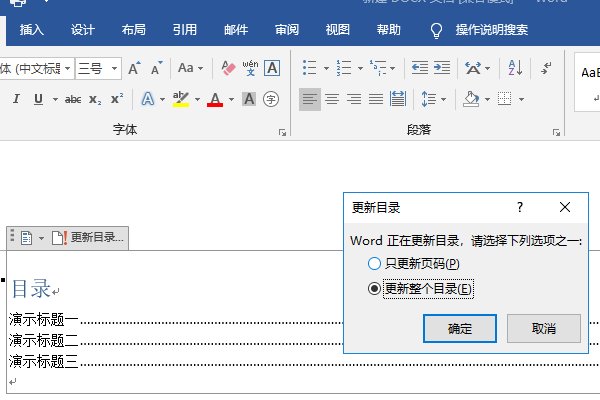This screenshot has height=400, width=600.
Task: Open Asian layout tool
Action: pyautogui.click(x=473, y=68)
